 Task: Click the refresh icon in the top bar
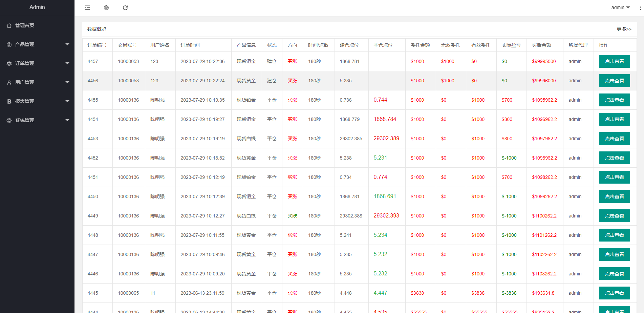pos(125,8)
